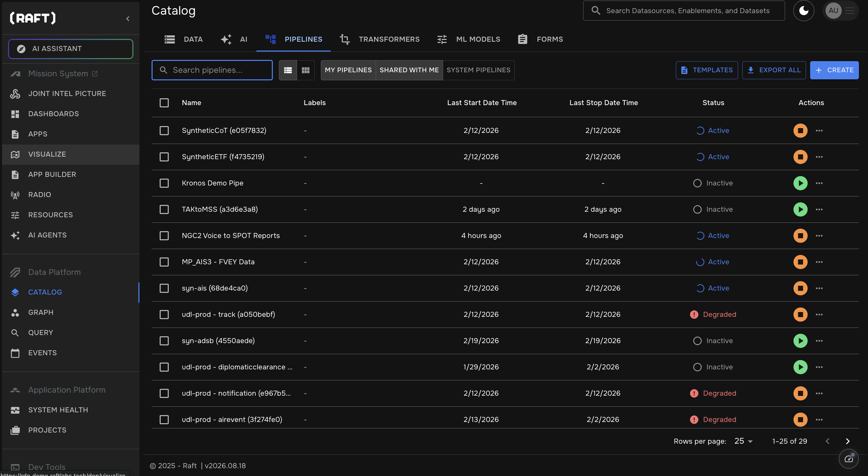Toggle the Shared With Me filter
Viewport: 868px width, 476px height.
click(409, 70)
